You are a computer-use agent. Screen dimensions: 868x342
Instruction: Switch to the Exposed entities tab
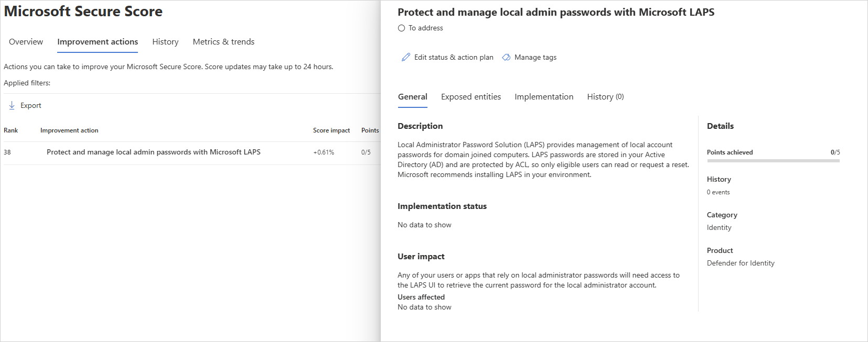tap(470, 97)
